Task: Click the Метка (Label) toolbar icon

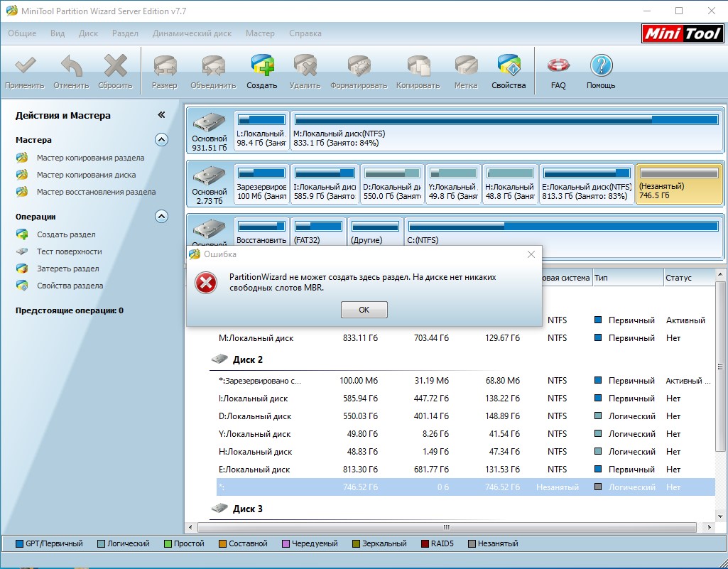Action: (466, 66)
